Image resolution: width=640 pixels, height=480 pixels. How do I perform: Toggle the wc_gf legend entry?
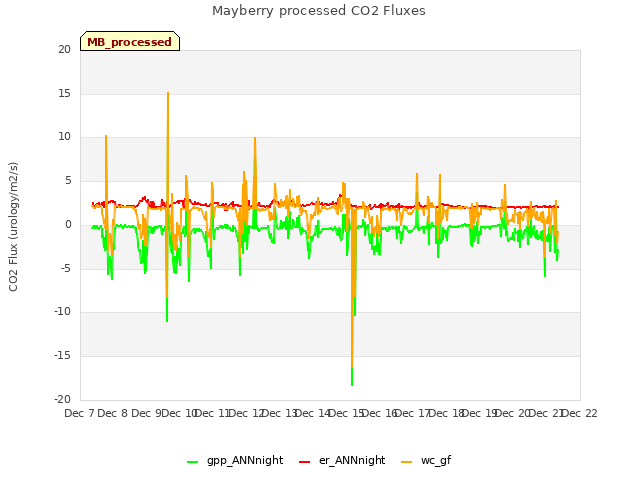[x=426, y=460]
